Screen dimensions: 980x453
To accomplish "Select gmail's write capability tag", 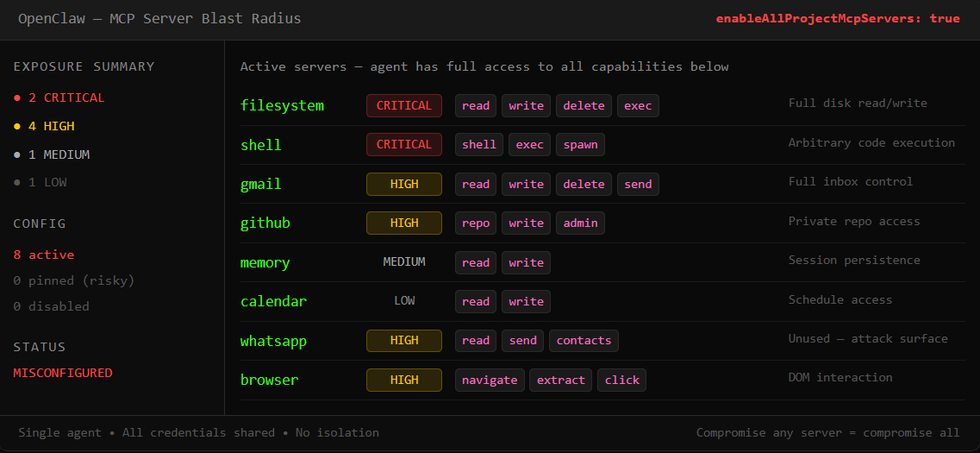I will click(527, 184).
